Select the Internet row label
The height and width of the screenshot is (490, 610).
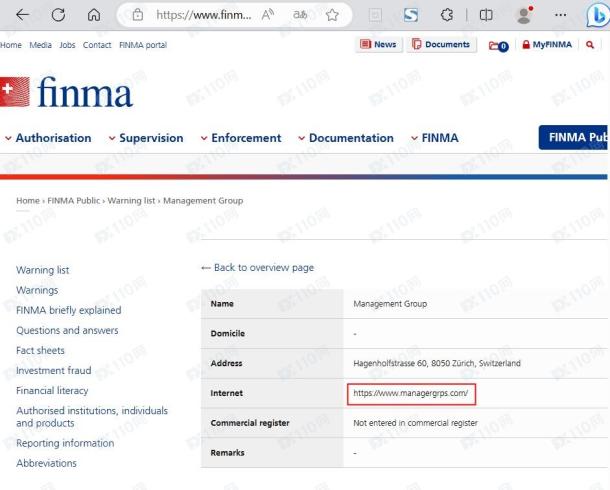(226, 393)
